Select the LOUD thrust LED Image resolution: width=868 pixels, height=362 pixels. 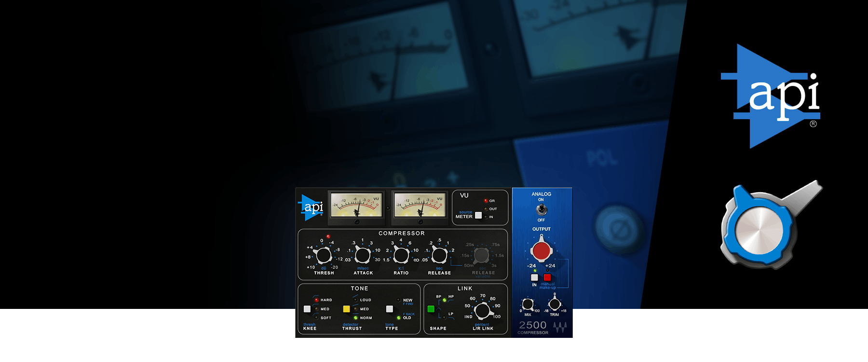[x=355, y=300]
